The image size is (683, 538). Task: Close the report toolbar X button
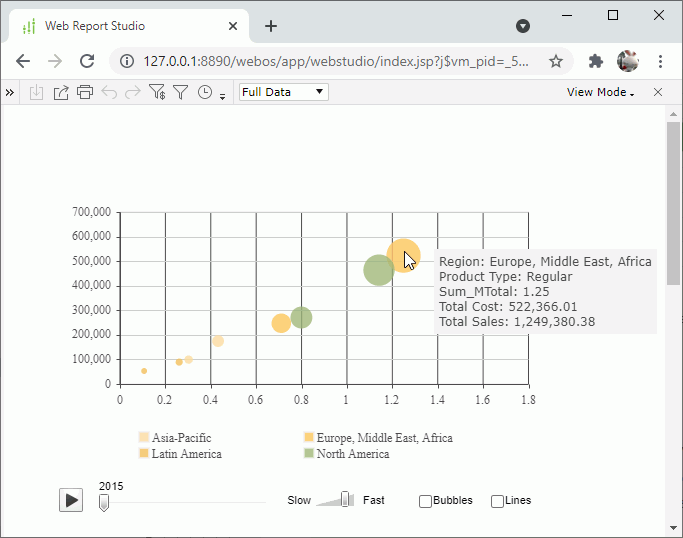coord(658,92)
